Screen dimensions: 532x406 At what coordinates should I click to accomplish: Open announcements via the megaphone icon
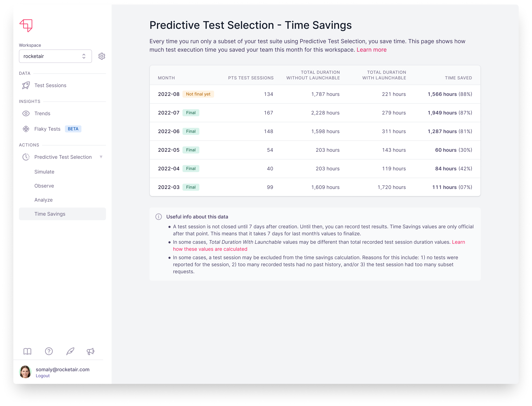pyautogui.click(x=91, y=352)
